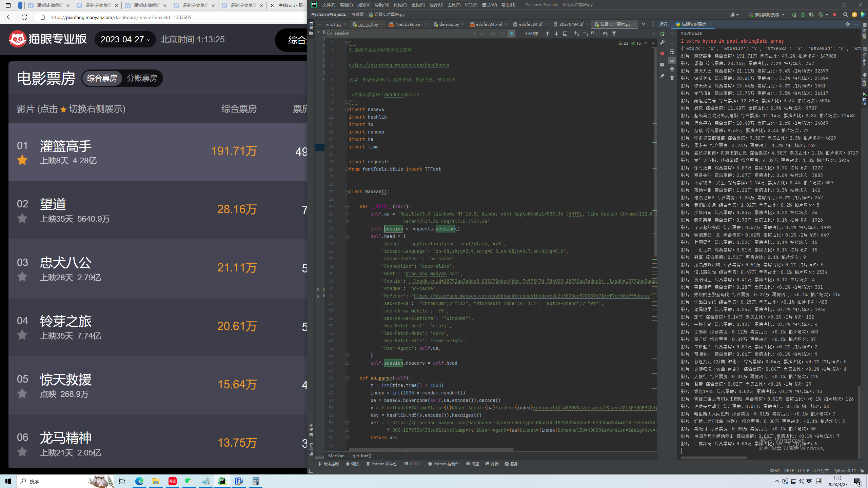Open profiler options dropdown arrow

(827, 15)
